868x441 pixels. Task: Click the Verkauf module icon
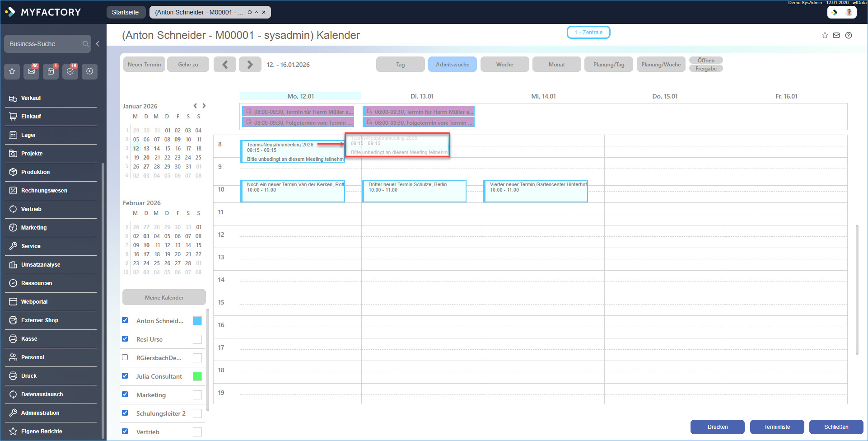tap(13, 98)
